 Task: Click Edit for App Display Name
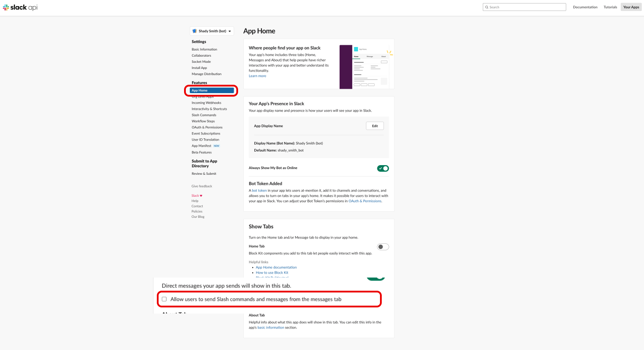375,126
